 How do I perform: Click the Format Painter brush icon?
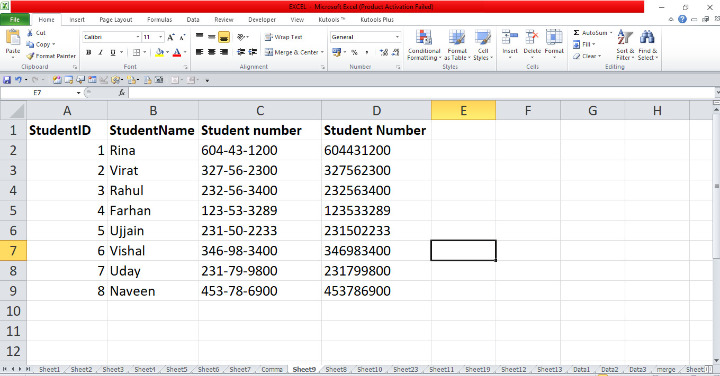click(30, 56)
